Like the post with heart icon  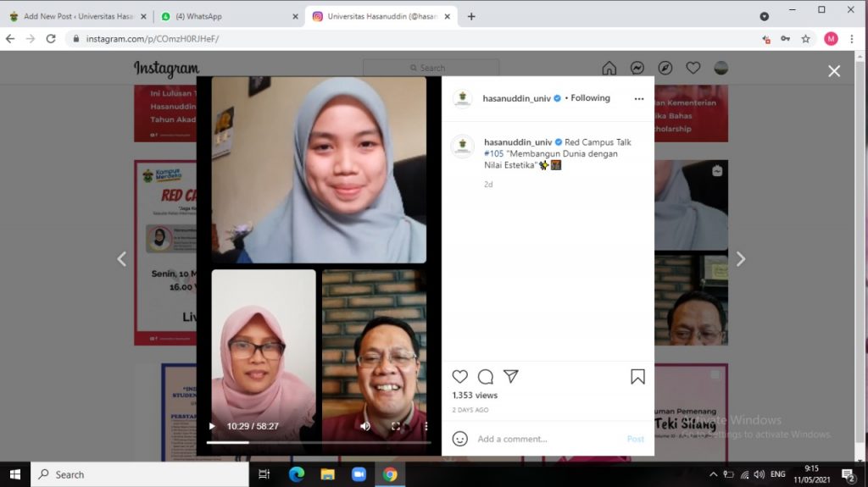point(460,376)
